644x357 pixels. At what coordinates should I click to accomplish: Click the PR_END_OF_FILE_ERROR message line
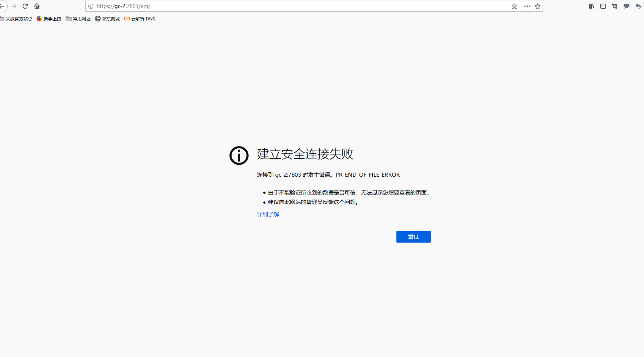click(329, 175)
